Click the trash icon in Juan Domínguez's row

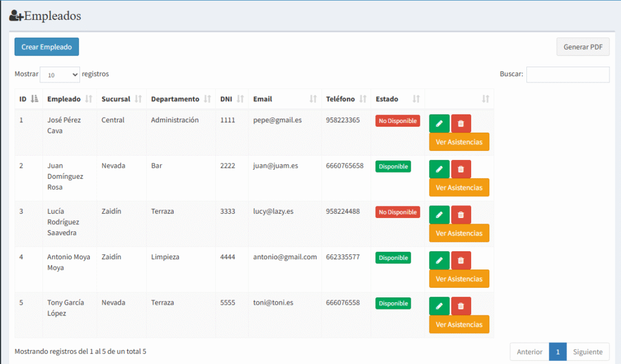[x=461, y=169]
